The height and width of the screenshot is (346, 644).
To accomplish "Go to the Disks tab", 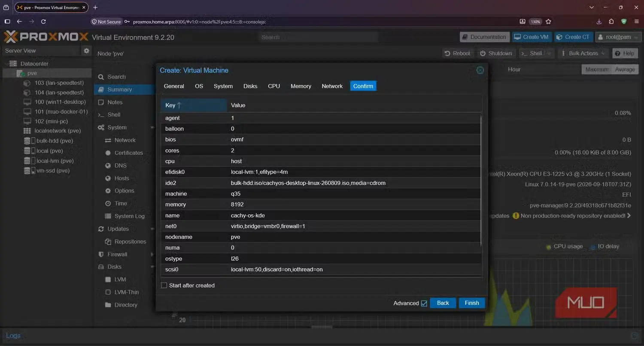I will pos(250,86).
